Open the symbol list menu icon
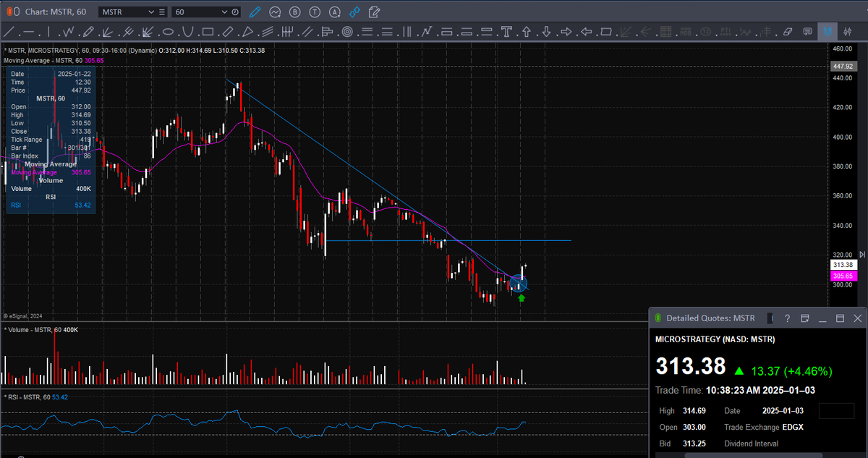 click(x=161, y=12)
